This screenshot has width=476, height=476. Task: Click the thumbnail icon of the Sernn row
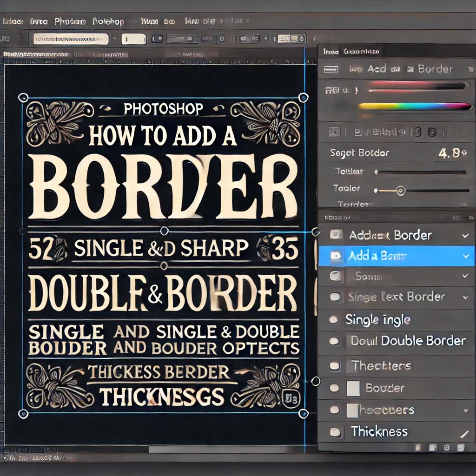(x=336, y=276)
